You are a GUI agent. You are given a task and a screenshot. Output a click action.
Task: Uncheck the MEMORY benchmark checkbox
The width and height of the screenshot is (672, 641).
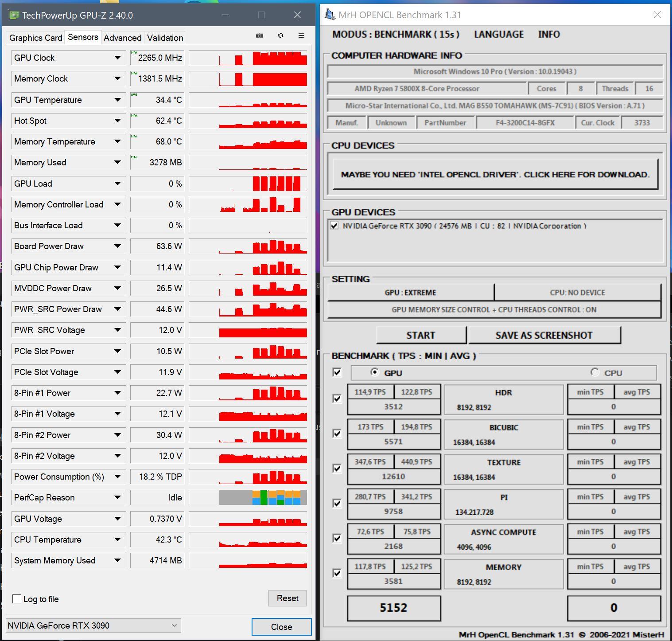[337, 573]
